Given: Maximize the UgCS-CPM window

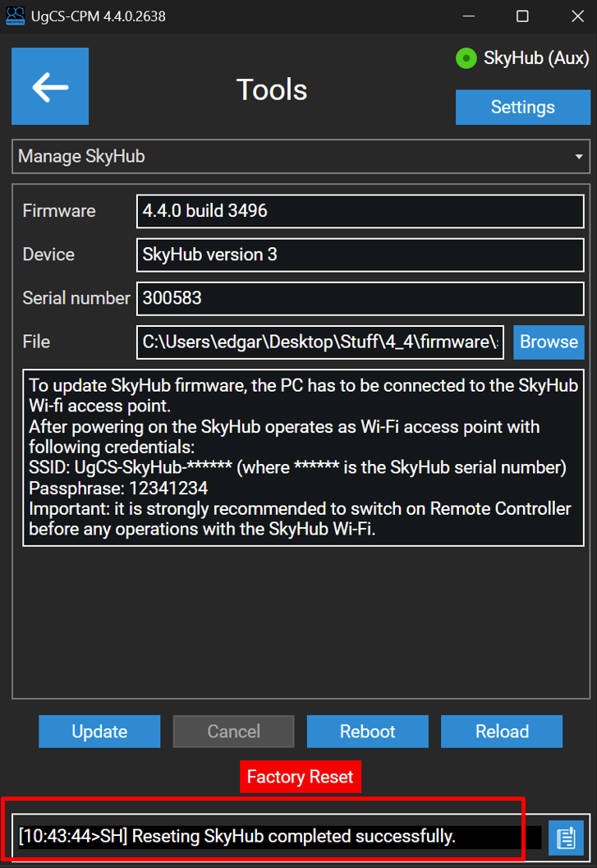Looking at the screenshot, I should [x=522, y=16].
